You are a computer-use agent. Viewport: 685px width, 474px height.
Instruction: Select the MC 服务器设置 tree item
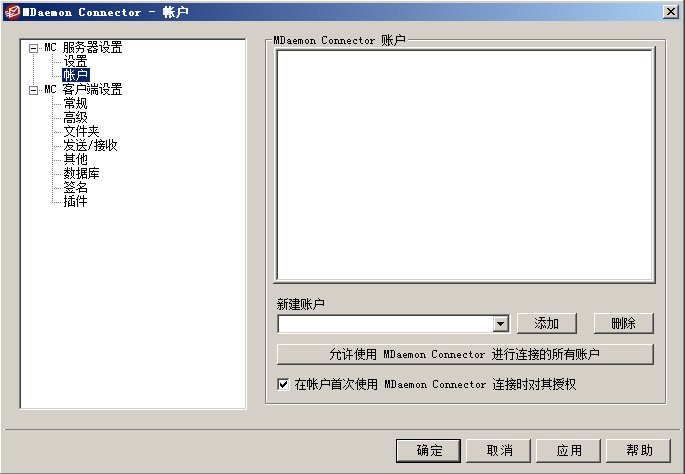pos(83,48)
